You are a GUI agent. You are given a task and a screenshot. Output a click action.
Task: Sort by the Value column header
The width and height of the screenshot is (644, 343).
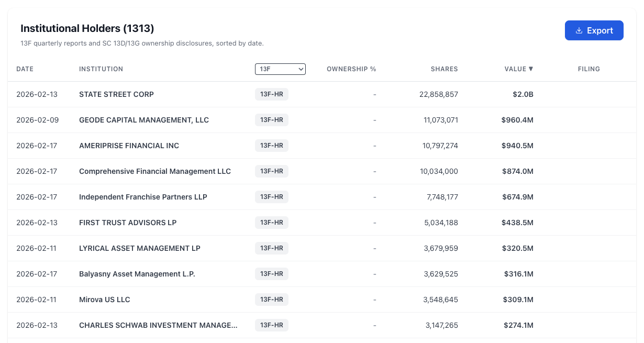[x=519, y=69]
